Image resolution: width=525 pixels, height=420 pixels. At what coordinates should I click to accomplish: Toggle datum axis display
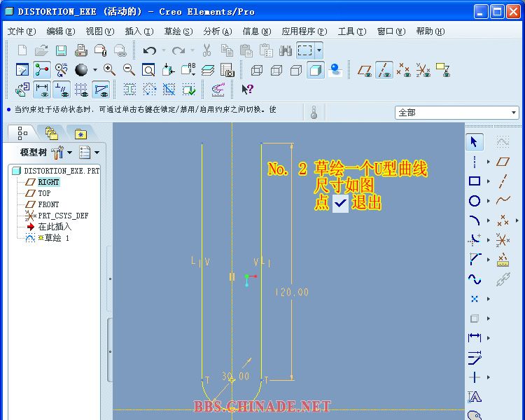[384, 69]
